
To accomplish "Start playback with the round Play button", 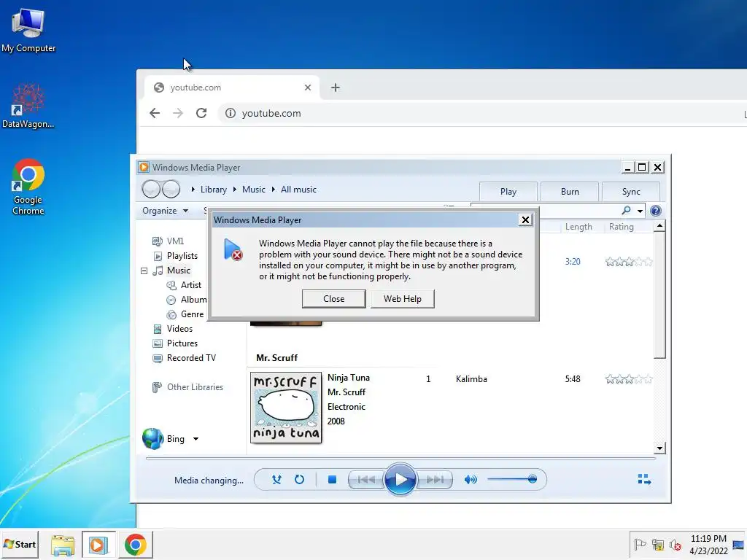I will (400, 479).
